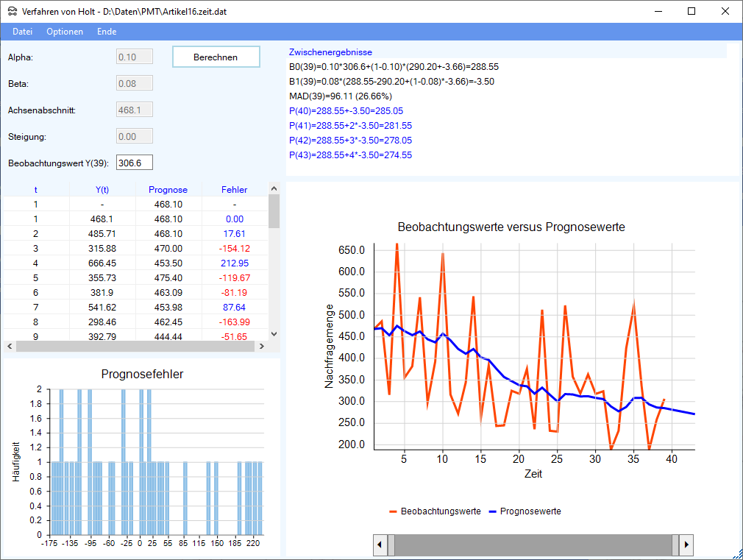The image size is (743, 560).
Task: Click the Ende menu item
Action: 107,32
